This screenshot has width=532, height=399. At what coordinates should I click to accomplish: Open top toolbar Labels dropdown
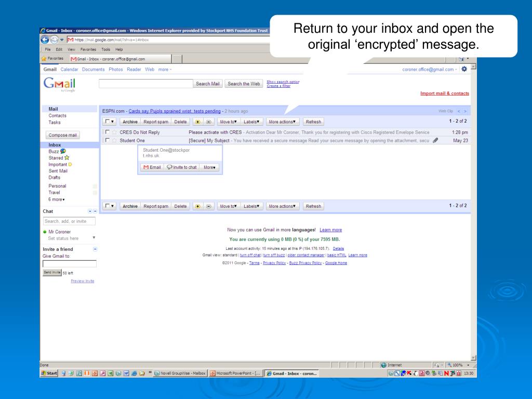pyautogui.click(x=251, y=122)
